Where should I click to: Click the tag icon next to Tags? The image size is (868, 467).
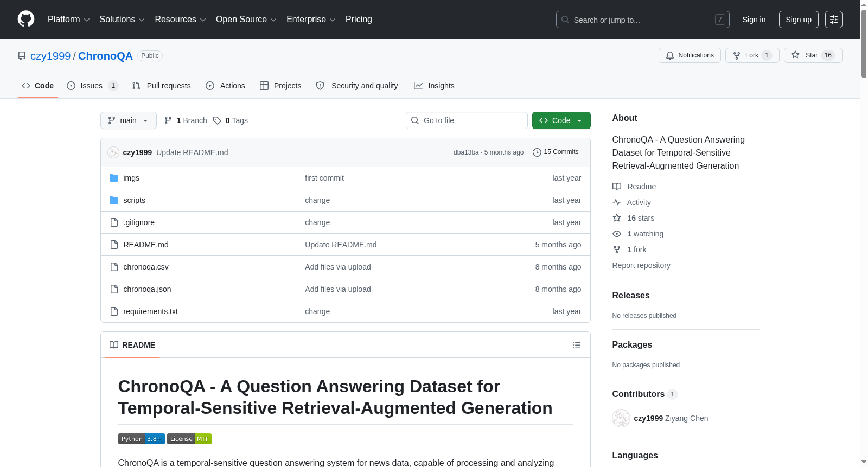pyautogui.click(x=217, y=120)
